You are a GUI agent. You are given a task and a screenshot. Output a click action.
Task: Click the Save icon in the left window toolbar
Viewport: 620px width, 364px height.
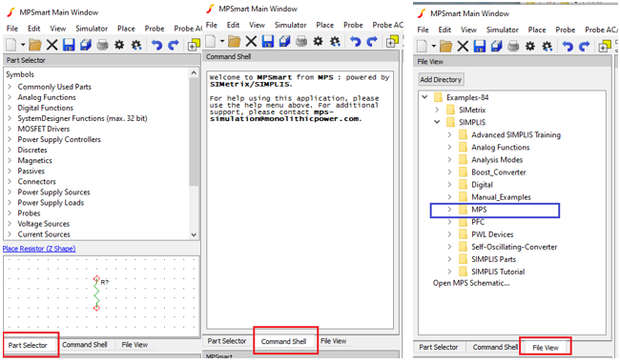click(x=69, y=45)
